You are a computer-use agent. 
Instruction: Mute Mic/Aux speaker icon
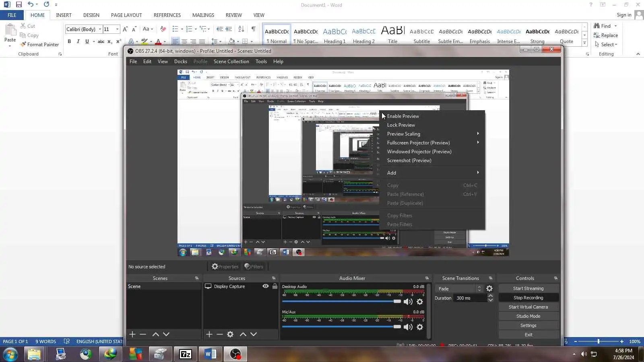[408, 327]
